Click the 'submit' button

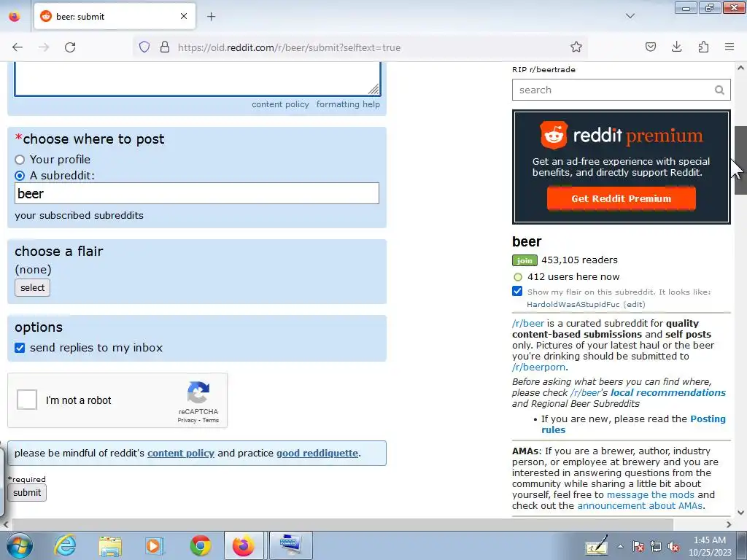[x=27, y=493]
